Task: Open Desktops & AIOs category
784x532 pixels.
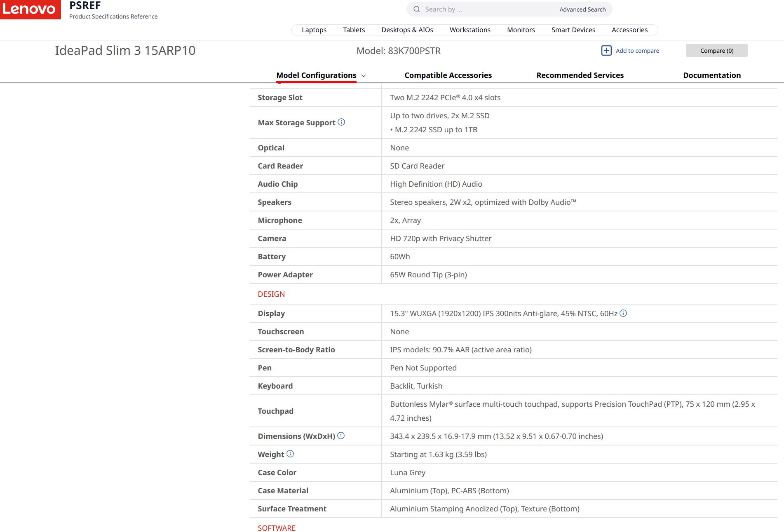Action: 407,30
